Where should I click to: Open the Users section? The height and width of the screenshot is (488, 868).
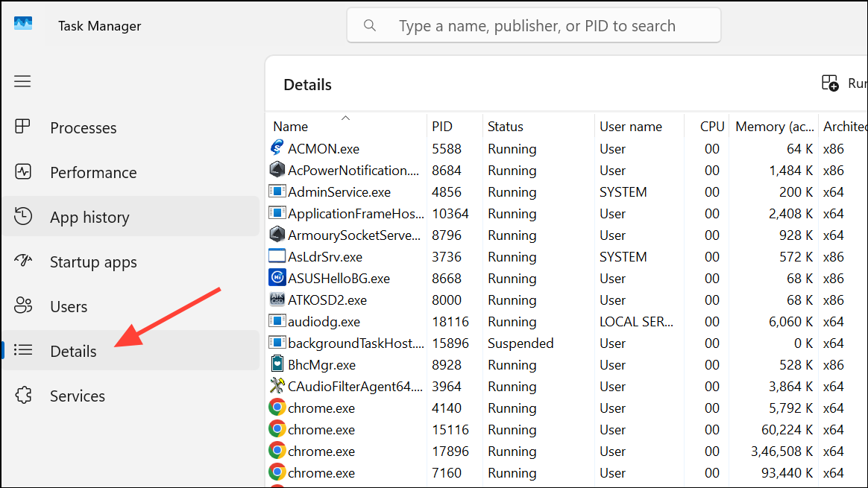click(x=69, y=306)
